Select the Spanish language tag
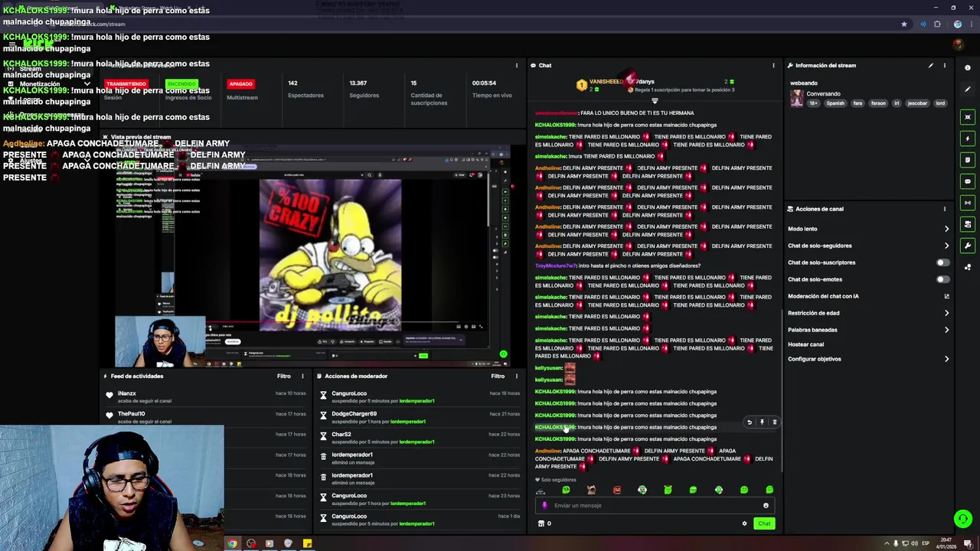 coord(835,103)
